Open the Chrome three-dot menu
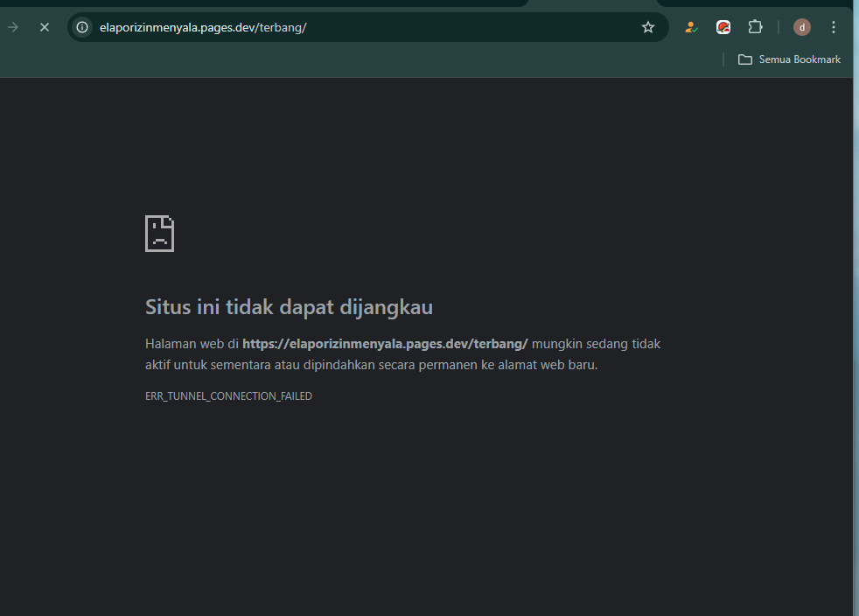This screenshot has width=859, height=616. tap(834, 27)
